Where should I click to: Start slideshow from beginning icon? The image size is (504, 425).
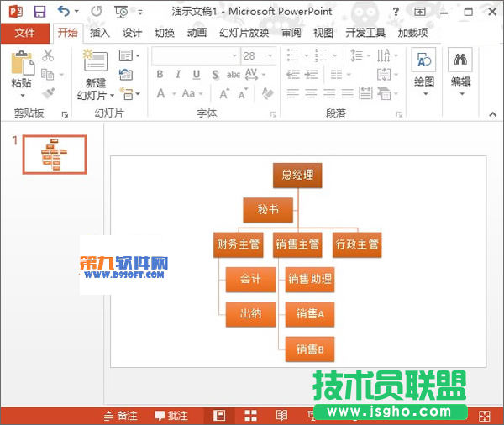(121, 13)
